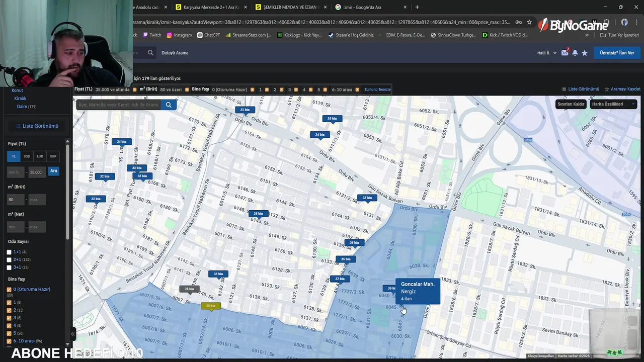The image size is (644, 362).
Task: Open a new browser tab
Action: tap(417, 7)
